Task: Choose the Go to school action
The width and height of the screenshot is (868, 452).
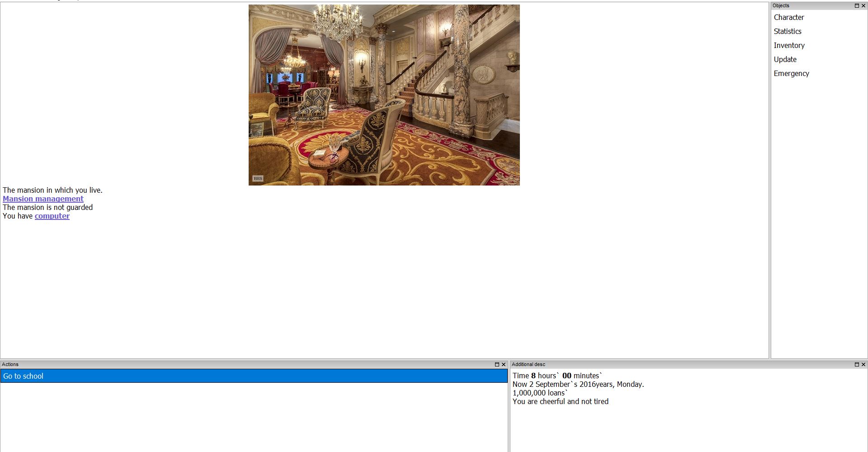Action: pyautogui.click(x=253, y=376)
